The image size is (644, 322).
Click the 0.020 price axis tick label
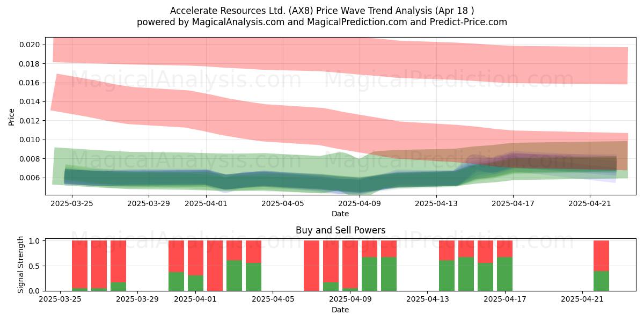tap(30, 45)
